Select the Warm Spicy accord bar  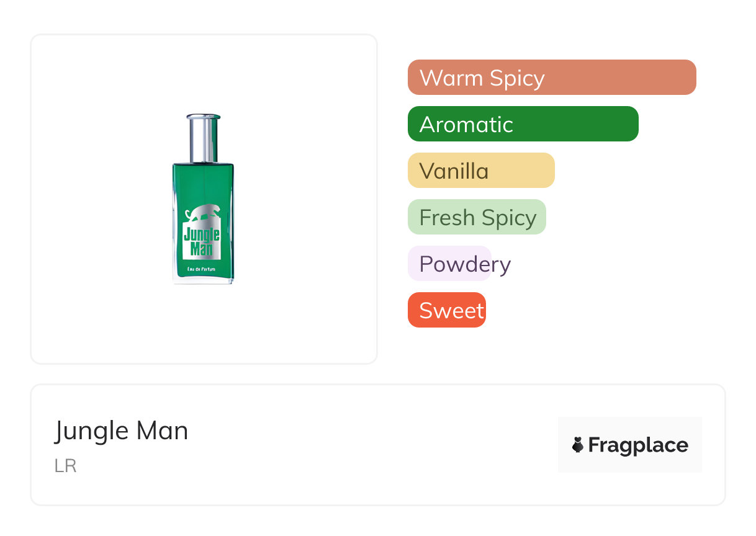pyautogui.click(x=551, y=78)
